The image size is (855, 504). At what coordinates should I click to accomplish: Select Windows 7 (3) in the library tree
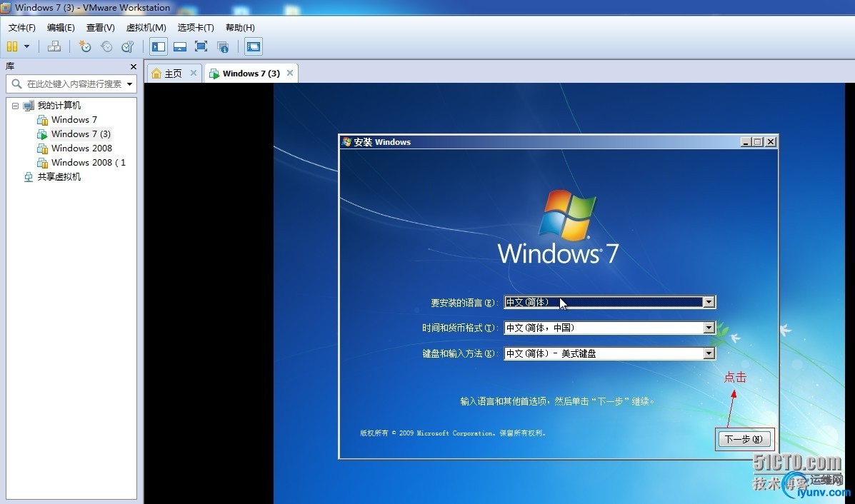pos(81,134)
